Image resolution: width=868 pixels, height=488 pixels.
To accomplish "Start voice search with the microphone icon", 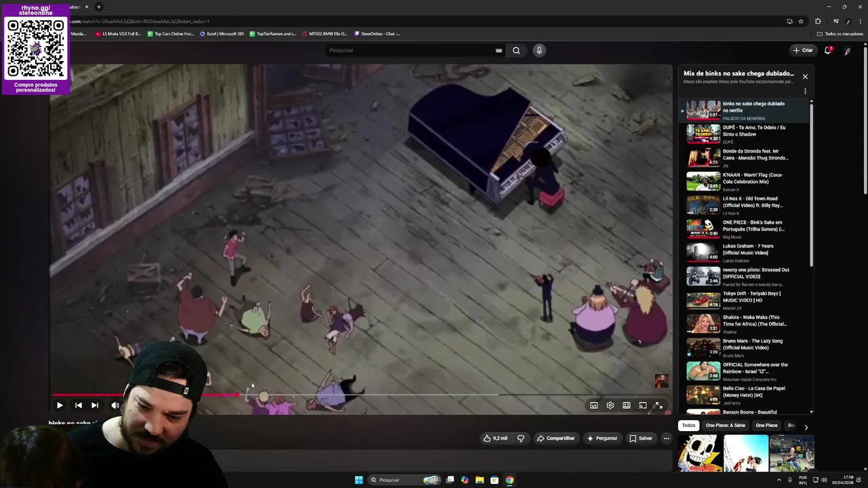I will tap(539, 50).
